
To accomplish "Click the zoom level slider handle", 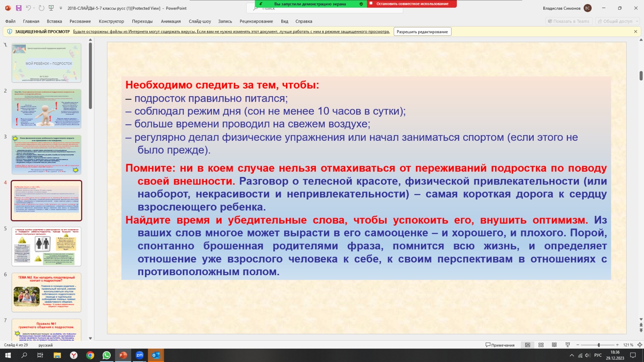I will (x=599, y=345).
